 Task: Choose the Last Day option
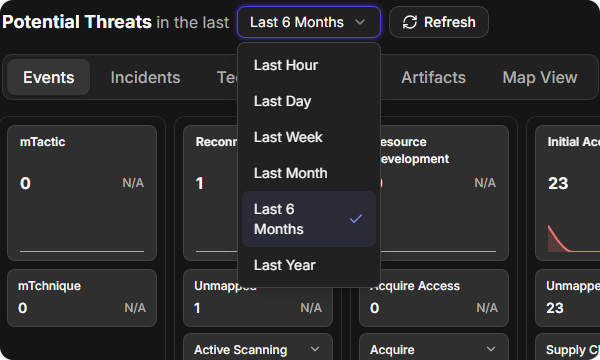click(x=309, y=101)
